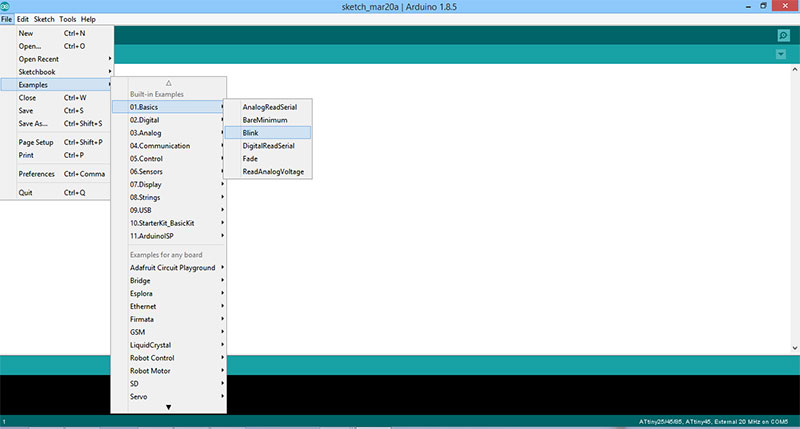Open the Sketch menu
Viewport: 800px width, 429px height.
click(44, 19)
